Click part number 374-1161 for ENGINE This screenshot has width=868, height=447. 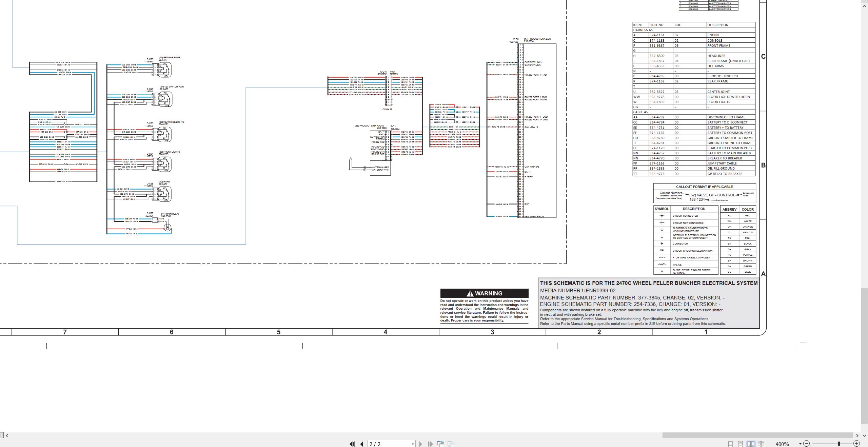657,35
